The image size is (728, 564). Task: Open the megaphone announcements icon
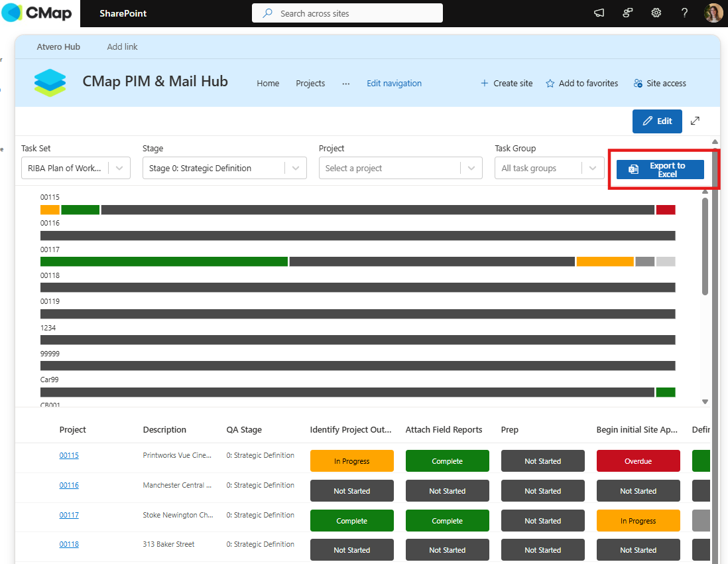[x=599, y=13]
